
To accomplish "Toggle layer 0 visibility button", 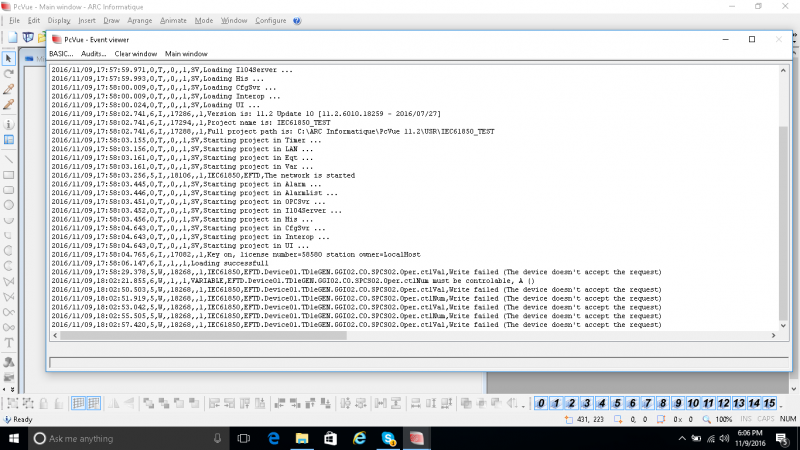I will click(541, 403).
